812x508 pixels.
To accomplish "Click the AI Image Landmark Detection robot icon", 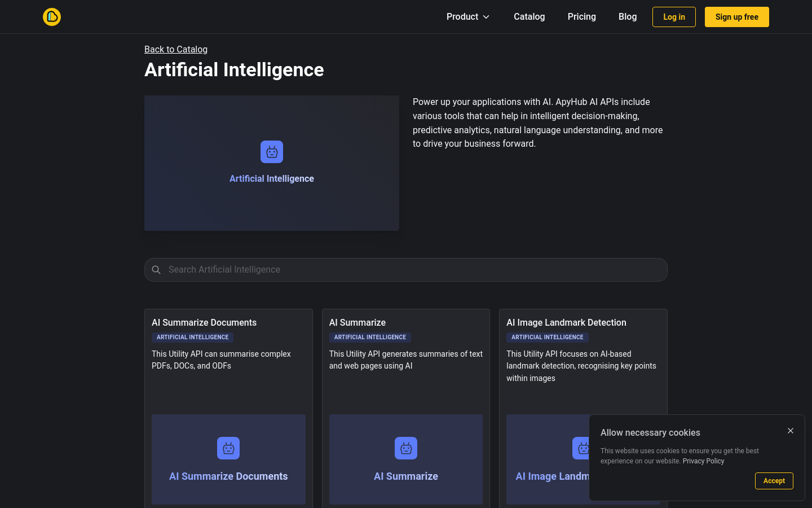I will point(583,448).
